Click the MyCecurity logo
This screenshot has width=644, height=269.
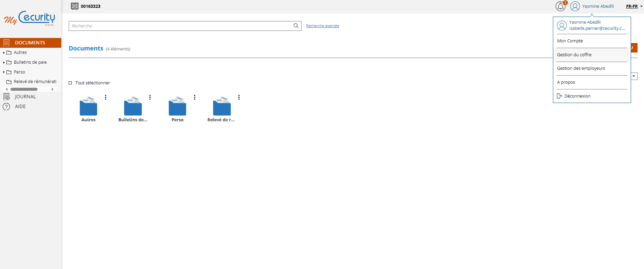click(30, 18)
